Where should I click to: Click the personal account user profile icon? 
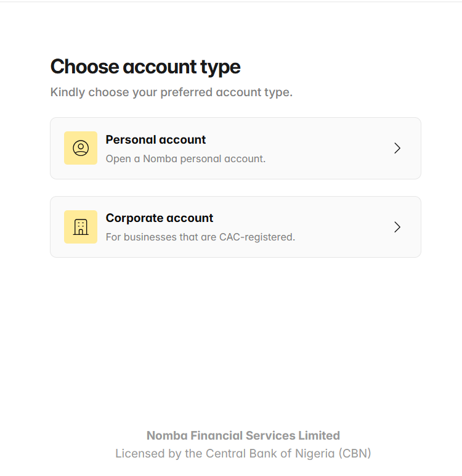81,148
